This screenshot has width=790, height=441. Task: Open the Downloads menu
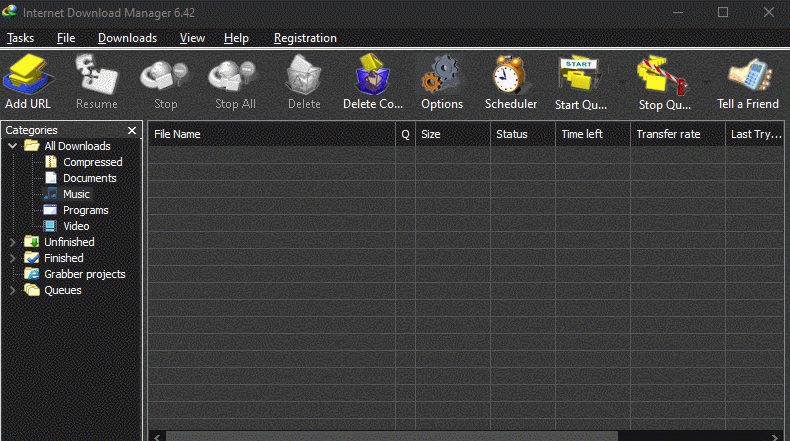[x=127, y=38]
